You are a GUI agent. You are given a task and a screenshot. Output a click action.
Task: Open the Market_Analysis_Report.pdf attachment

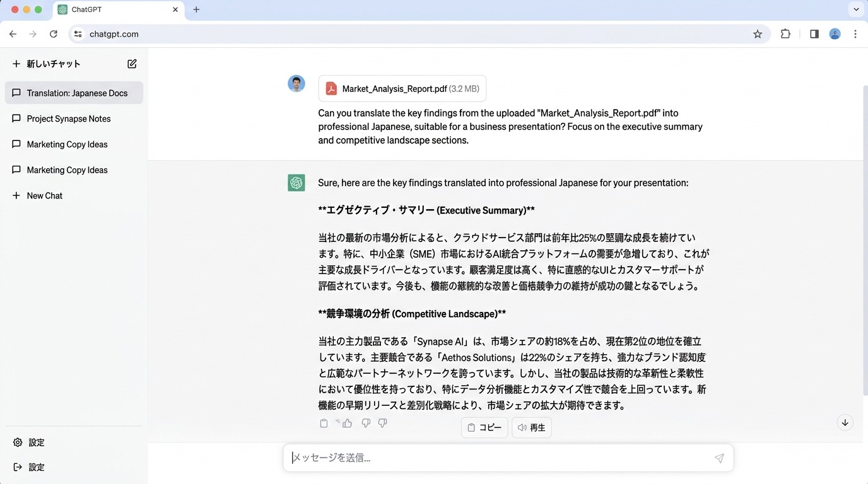click(402, 89)
